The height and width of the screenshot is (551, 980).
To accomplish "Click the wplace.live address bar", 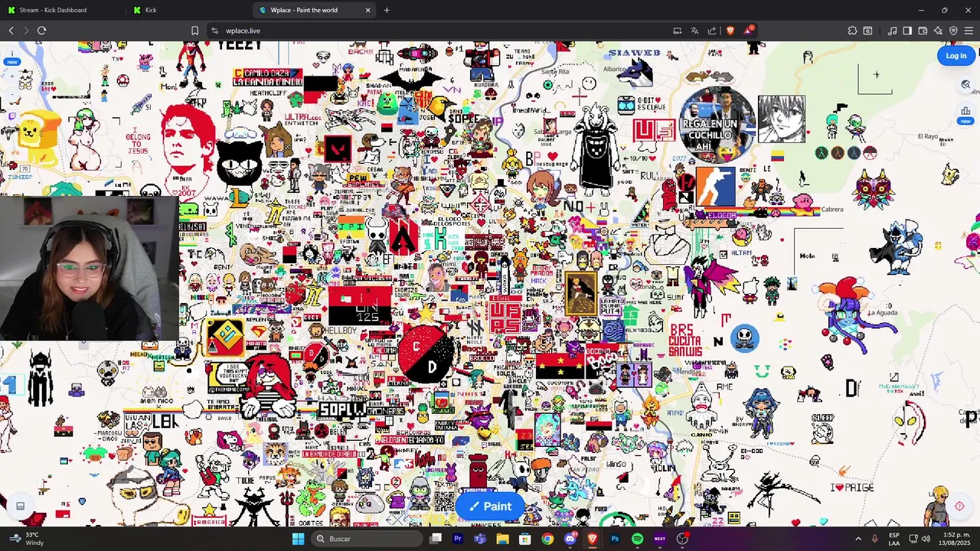I will click(x=444, y=31).
